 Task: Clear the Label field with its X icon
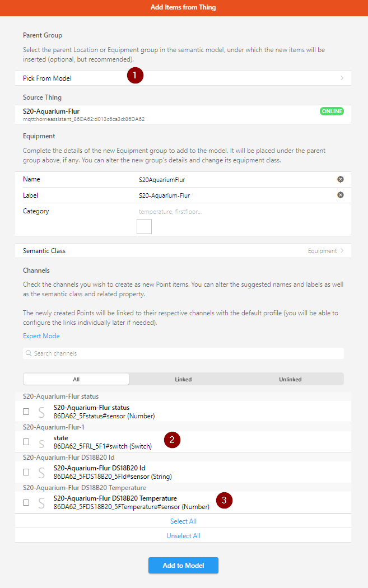pos(340,195)
